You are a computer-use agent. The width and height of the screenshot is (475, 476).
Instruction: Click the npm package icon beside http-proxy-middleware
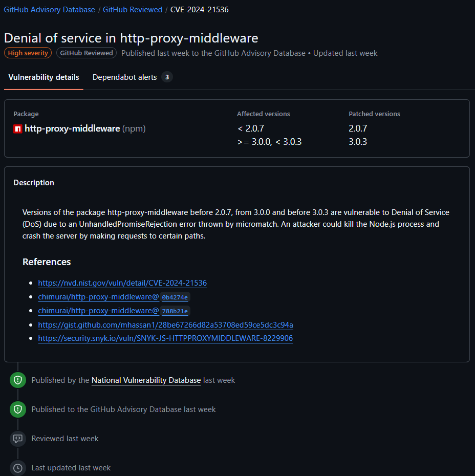pos(18,128)
